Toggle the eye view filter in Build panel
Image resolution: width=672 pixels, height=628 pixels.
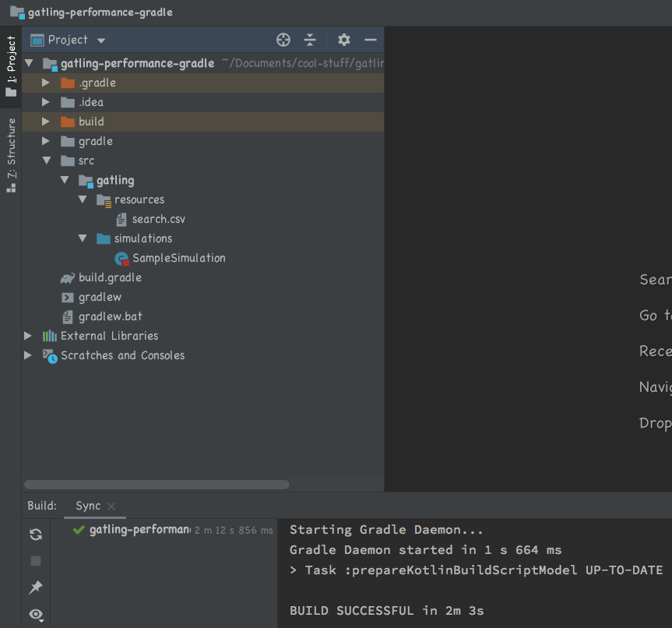point(36,614)
